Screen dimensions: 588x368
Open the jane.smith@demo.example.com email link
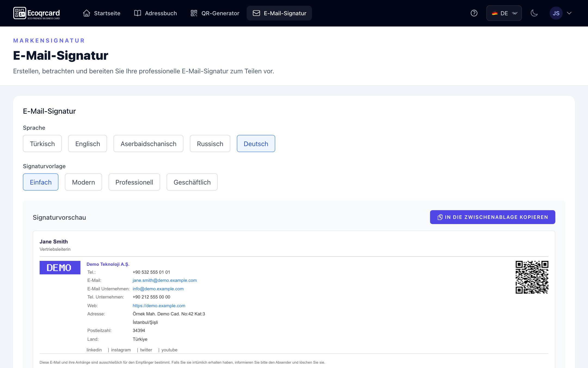pyautogui.click(x=165, y=280)
